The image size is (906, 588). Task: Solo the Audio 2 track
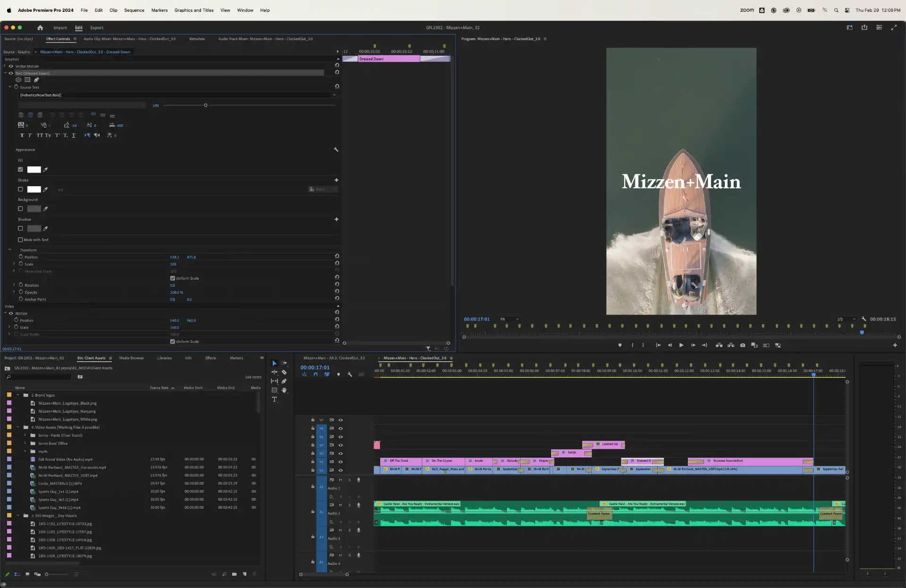[x=350, y=505]
